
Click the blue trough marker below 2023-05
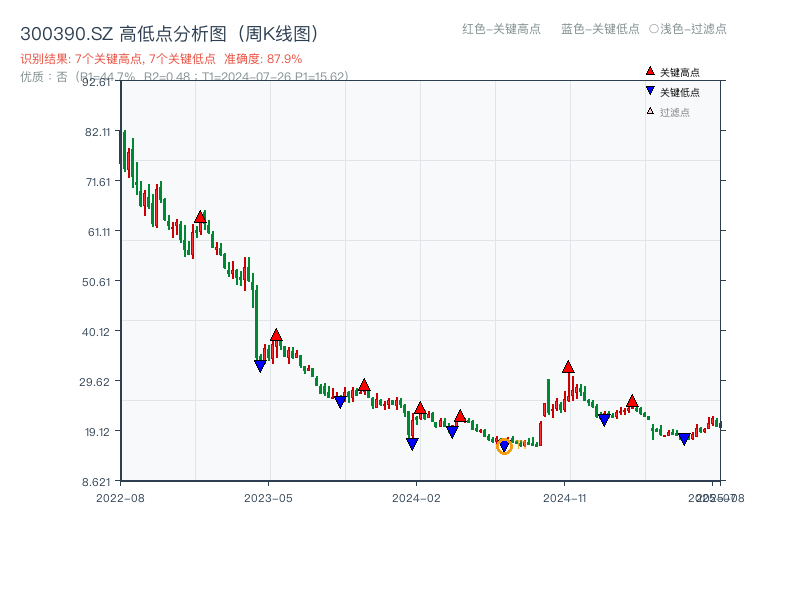coord(258,366)
